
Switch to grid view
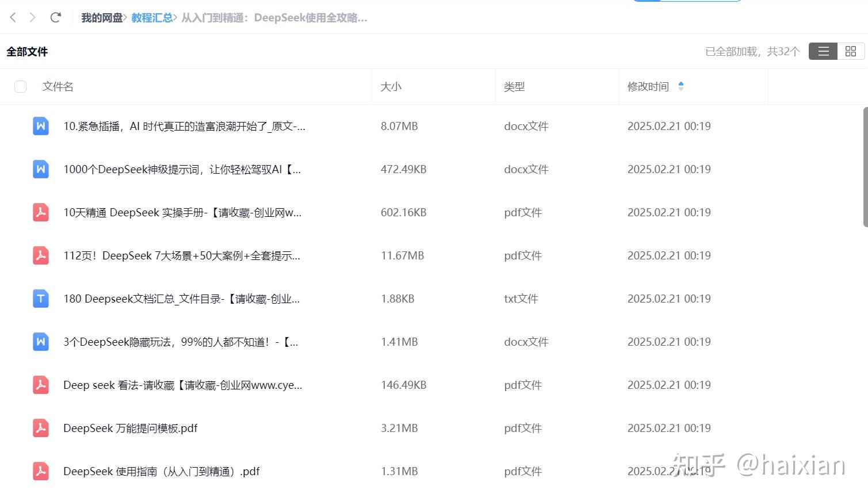851,51
